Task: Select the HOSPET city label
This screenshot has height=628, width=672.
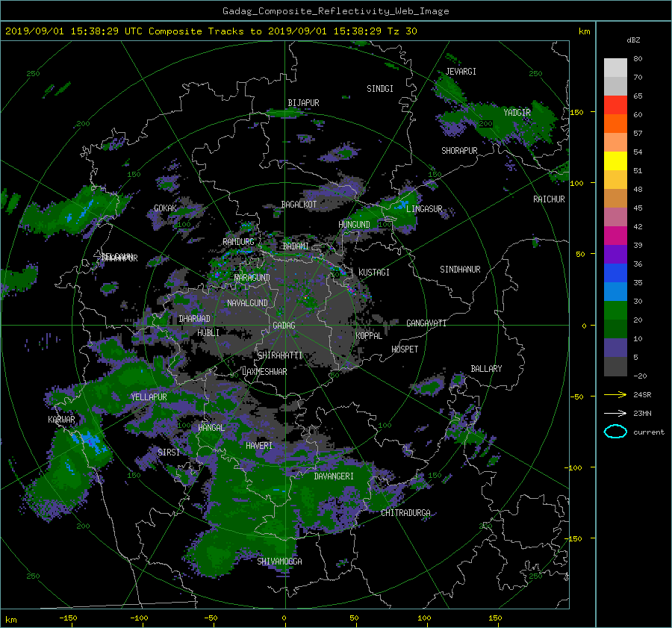Action: click(405, 349)
